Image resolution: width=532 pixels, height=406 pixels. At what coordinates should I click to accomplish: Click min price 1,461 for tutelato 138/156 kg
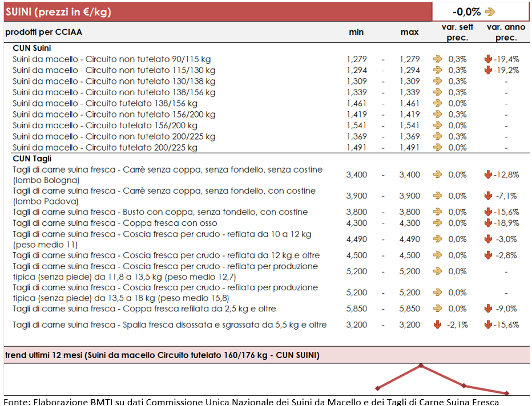point(357,103)
